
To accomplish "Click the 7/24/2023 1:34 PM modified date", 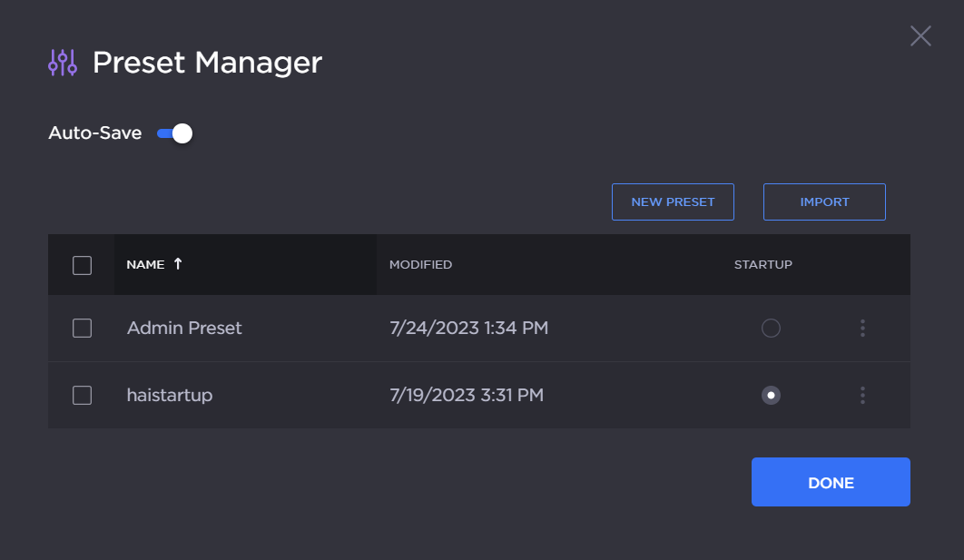I will 468,329.
